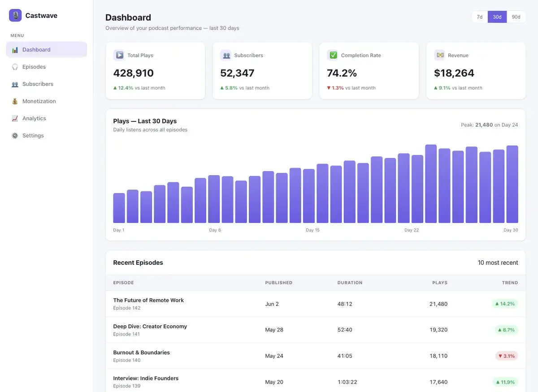This screenshot has width=538, height=392.
Task: Click the Day 1 bar in the chart
Action: point(119,208)
